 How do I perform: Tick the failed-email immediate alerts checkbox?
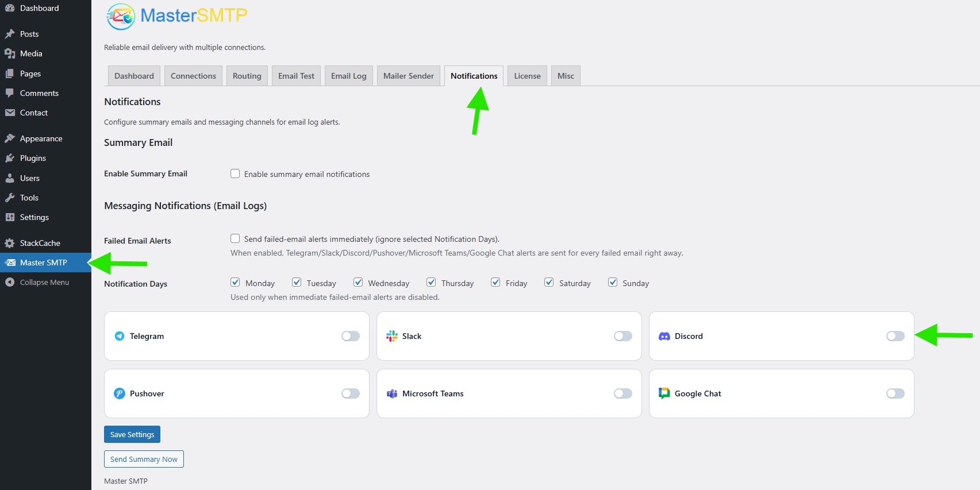(235, 238)
